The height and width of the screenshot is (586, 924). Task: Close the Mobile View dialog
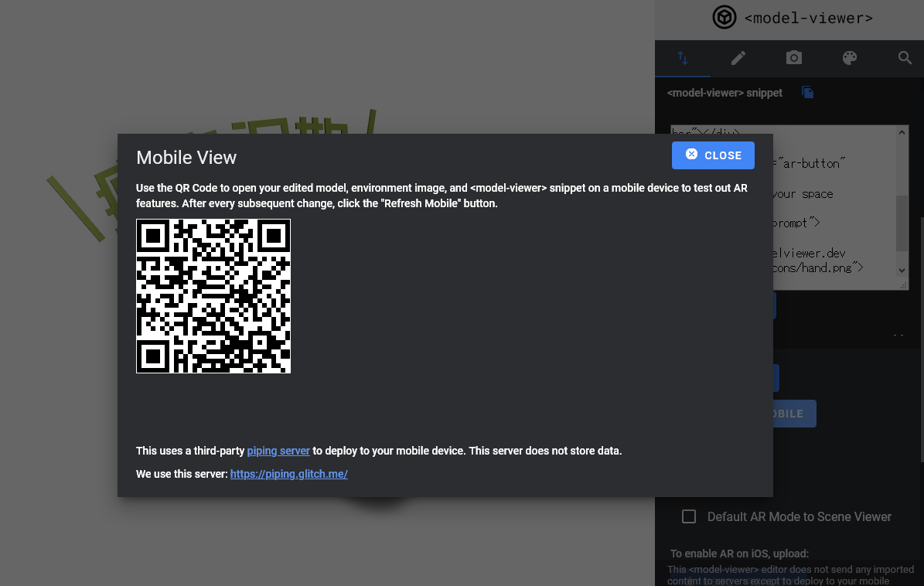[x=713, y=155]
